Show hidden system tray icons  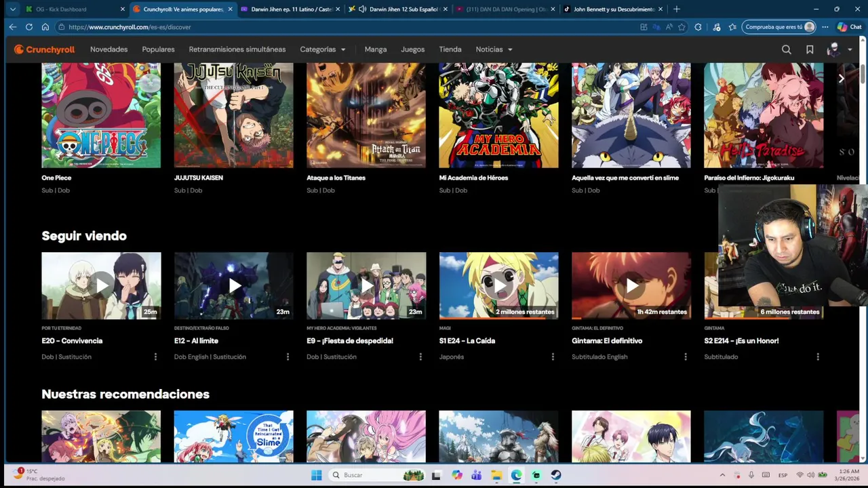pyautogui.click(x=722, y=475)
